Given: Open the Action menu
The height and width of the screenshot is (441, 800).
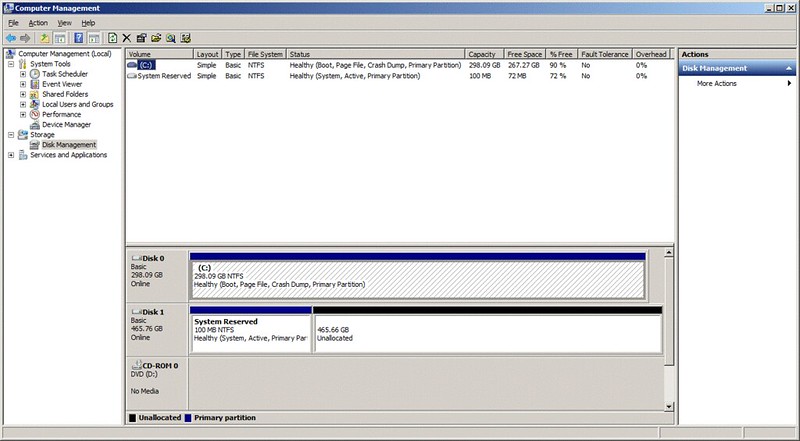Looking at the screenshot, I should click(37, 22).
